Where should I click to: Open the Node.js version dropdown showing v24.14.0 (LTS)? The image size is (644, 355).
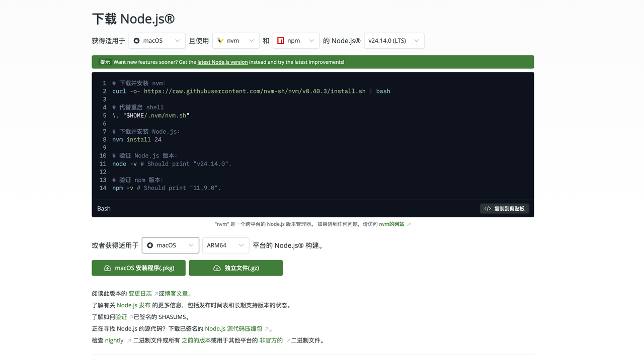[394, 40]
